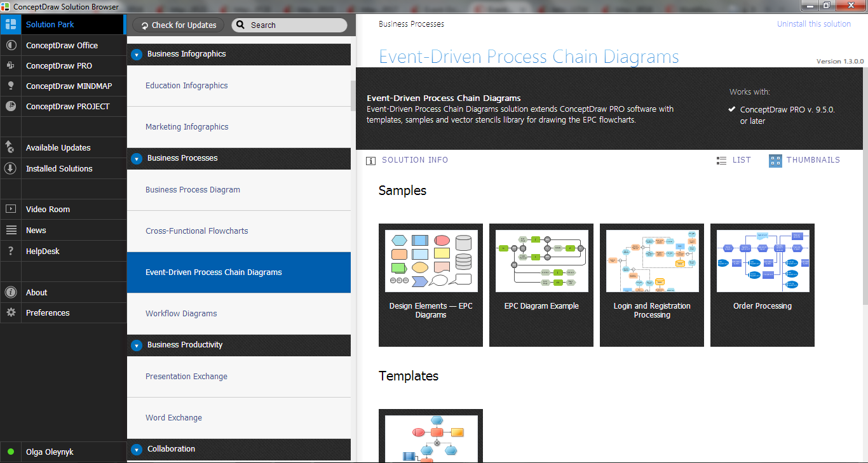868x463 pixels.
Task: Collapse the Business Infographics category
Action: (137, 55)
